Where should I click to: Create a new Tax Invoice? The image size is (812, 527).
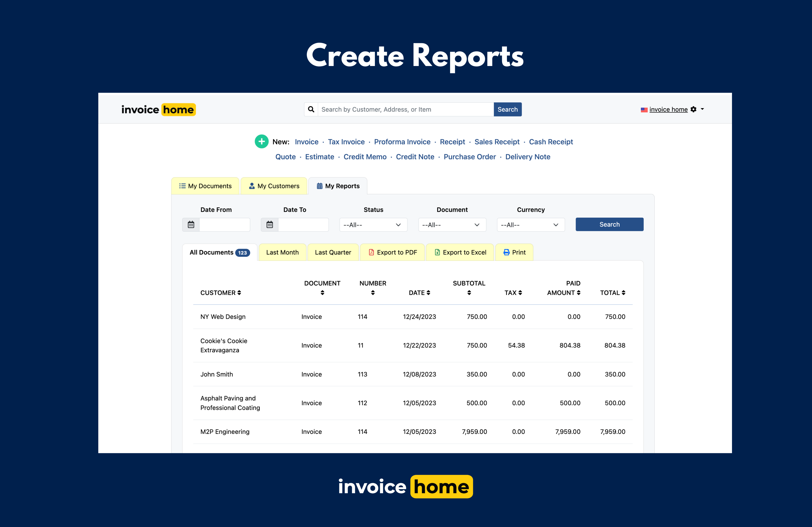coord(346,141)
